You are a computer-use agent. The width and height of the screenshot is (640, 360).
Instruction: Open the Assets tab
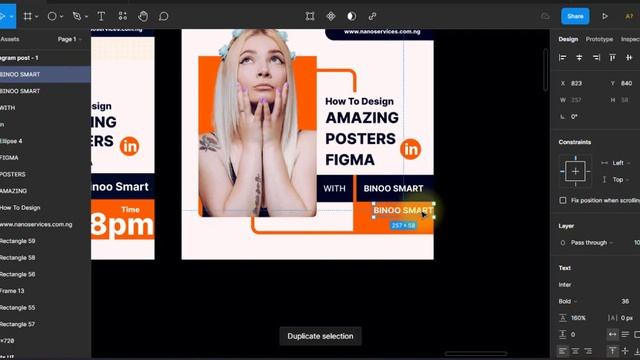[10, 39]
